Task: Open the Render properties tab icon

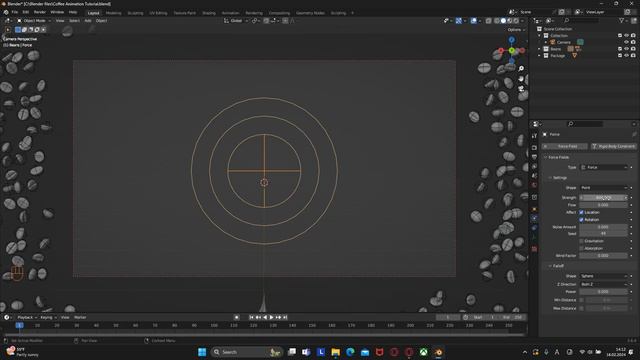Action: tap(534, 147)
